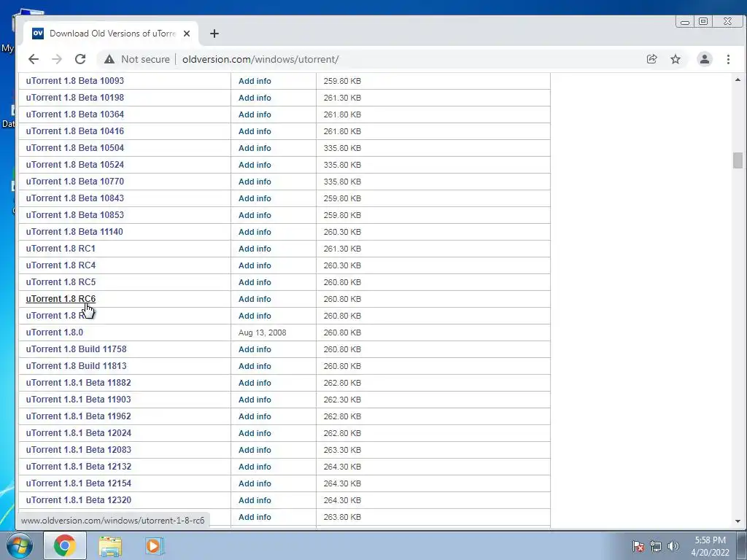Open uTorrent 1.8 Beta 10416 link
Viewport: 747px width, 560px height.
75,131
